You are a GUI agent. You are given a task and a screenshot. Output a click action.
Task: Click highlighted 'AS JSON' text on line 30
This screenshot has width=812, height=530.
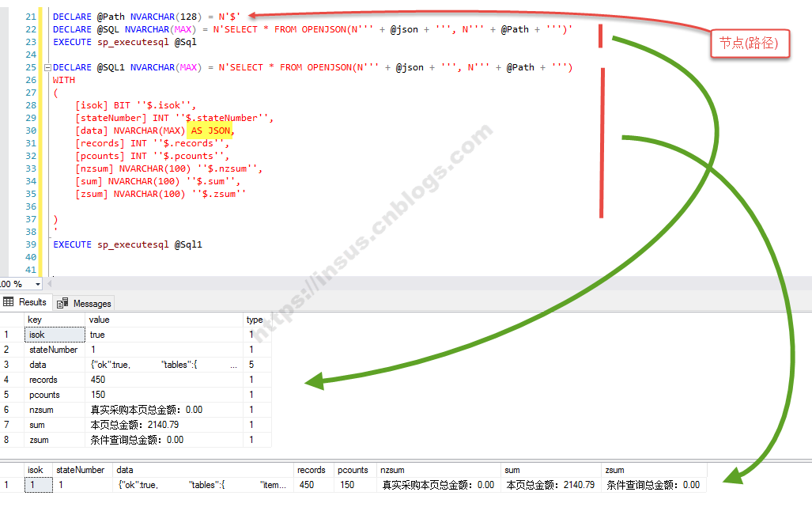tap(210, 131)
